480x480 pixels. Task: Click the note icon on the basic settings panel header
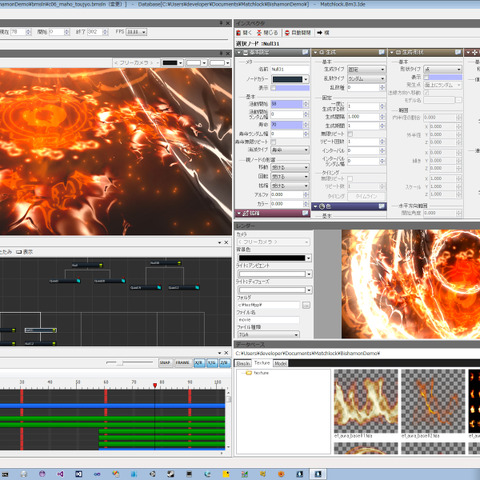click(x=305, y=52)
